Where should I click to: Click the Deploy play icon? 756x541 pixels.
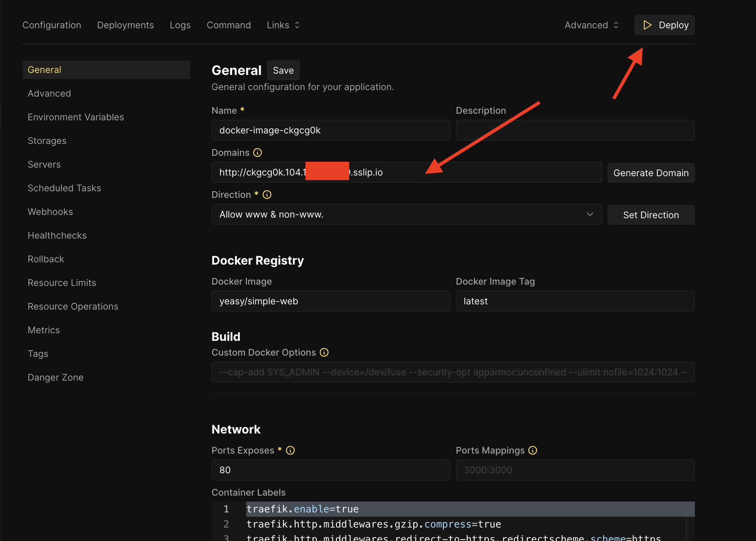(647, 25)
